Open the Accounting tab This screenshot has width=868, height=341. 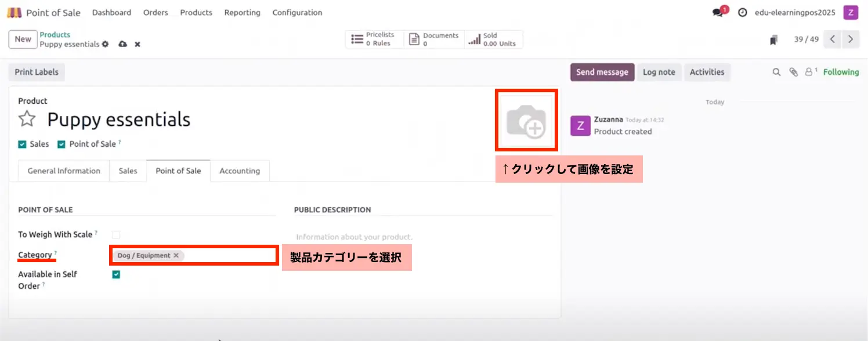click(240, 171)
